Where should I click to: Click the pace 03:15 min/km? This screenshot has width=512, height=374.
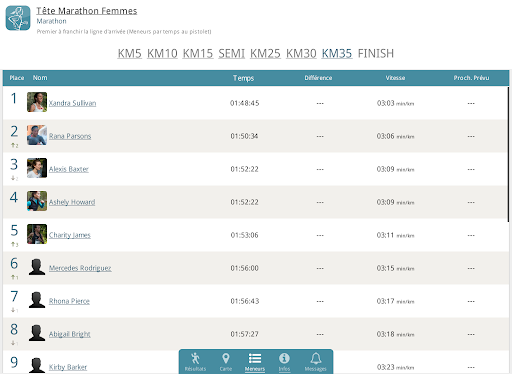[395, 268]
